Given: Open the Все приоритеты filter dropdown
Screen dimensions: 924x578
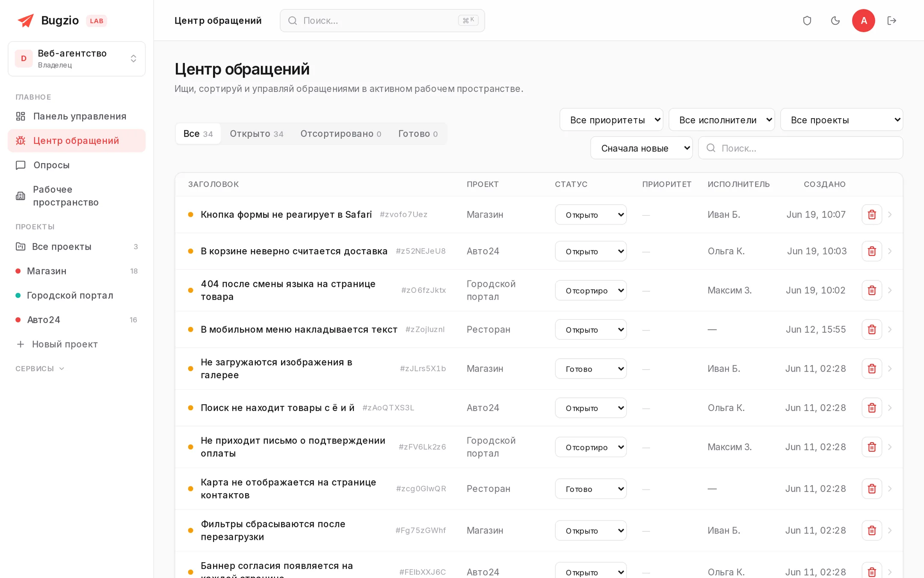Looking at the screenshot, I should click(x=611, y=120).
